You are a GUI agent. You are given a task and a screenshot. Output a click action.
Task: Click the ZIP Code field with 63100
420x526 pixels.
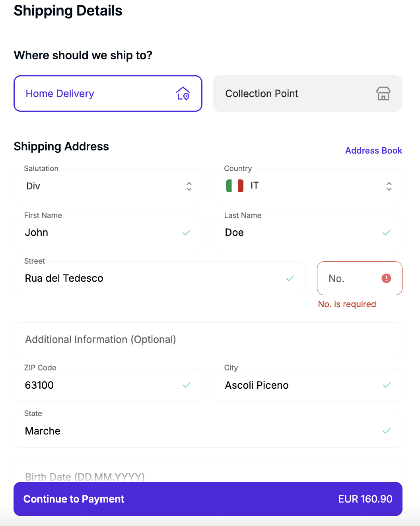point(99,385)
